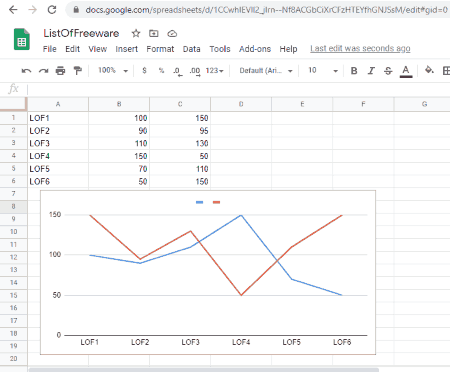
Task: Click the browser back arrow
Action: coord(13,10)
